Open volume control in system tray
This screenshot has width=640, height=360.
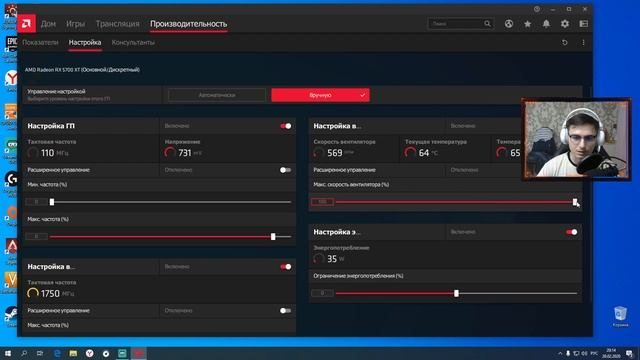tap(584, 353)
